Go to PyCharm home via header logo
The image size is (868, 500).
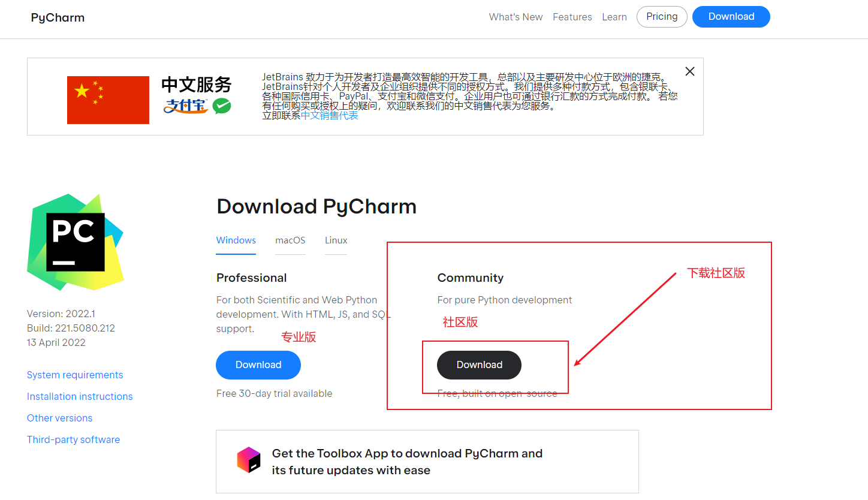click(58, 17)
